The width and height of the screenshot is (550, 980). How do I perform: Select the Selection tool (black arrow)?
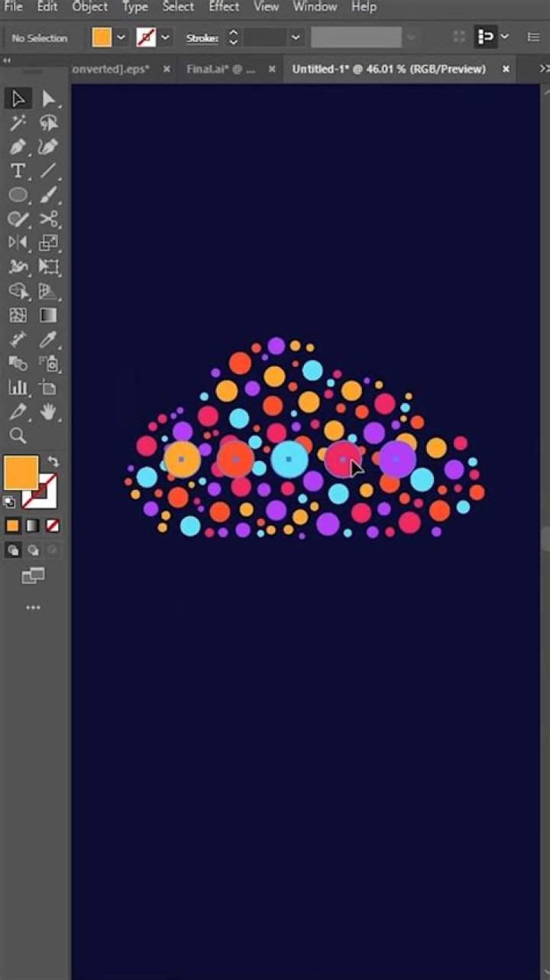pyautogui.click(x=18, y=99)
